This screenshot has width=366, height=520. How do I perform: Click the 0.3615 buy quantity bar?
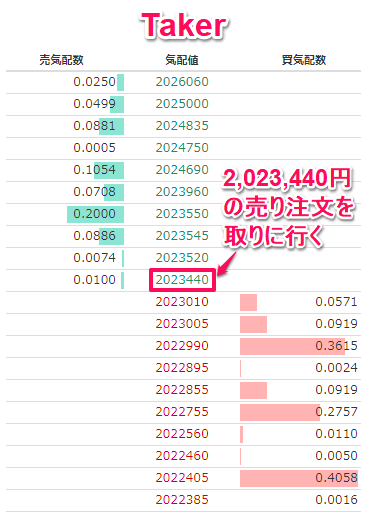click(x=292, y=346)
